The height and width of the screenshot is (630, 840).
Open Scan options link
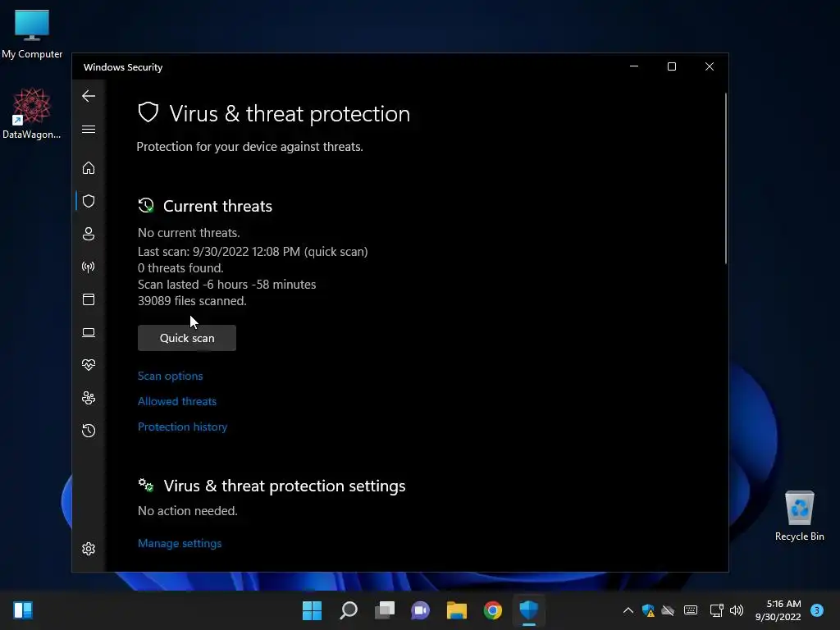coord(171,376)
